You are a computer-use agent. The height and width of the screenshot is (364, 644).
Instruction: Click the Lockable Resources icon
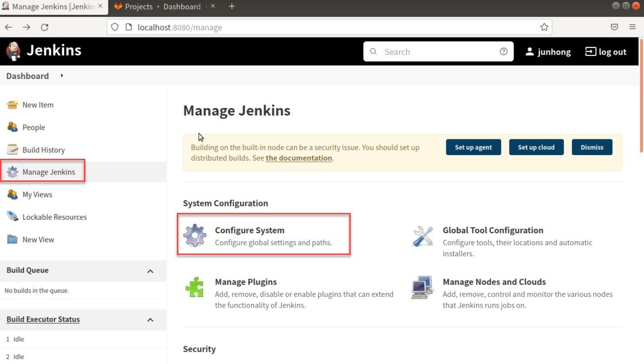tap(12, 217)
